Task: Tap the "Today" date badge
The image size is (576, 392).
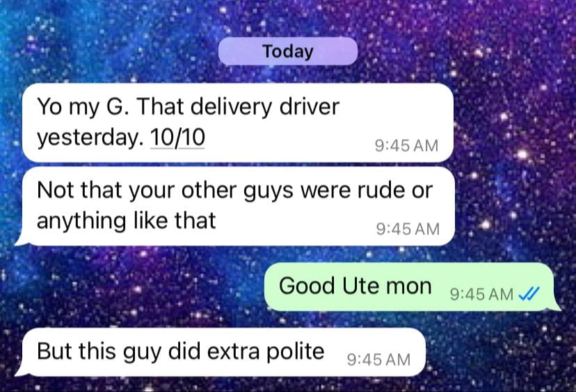Action: click(x=288, y=51)
